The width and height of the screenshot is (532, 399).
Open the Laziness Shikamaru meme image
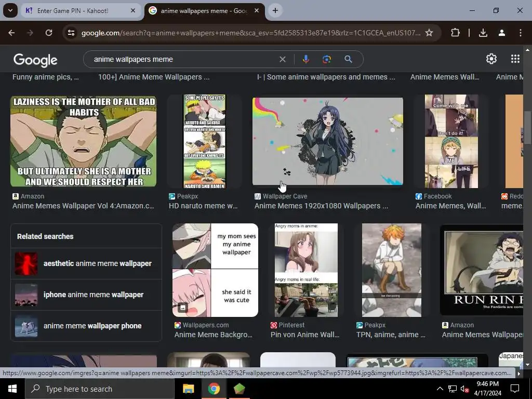84,141
